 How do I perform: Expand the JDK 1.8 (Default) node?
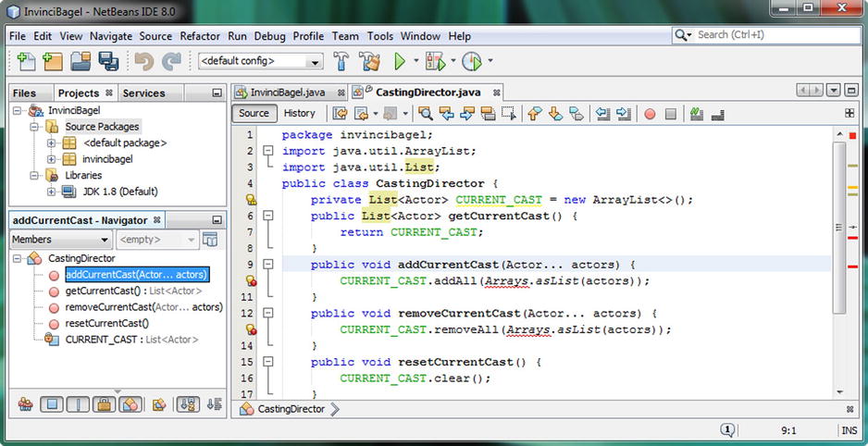52,192
